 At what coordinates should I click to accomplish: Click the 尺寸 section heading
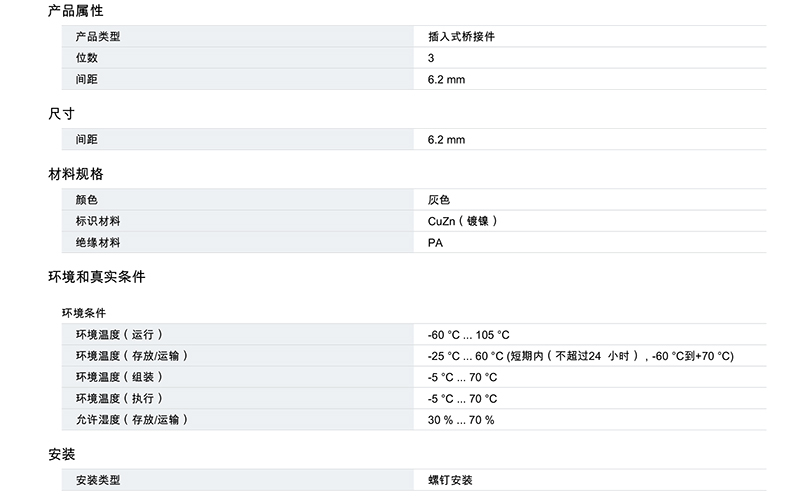62,113
